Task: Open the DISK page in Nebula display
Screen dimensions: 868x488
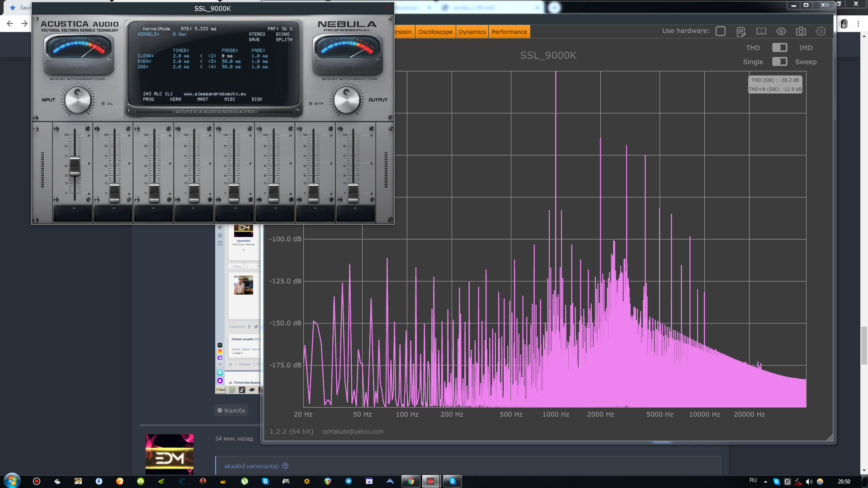Action: [257, 99]
